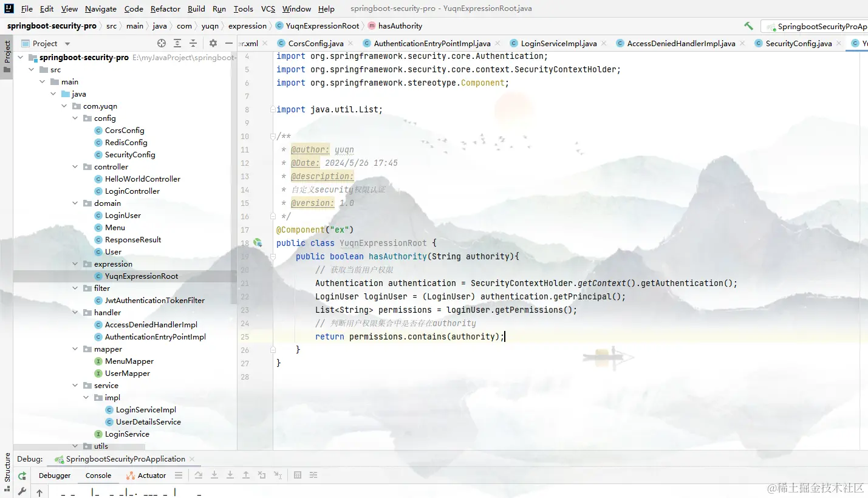This screenshot has height=498, width=868.
Task: Click line number 22 in editor gutter
Action: click(245, 296)
